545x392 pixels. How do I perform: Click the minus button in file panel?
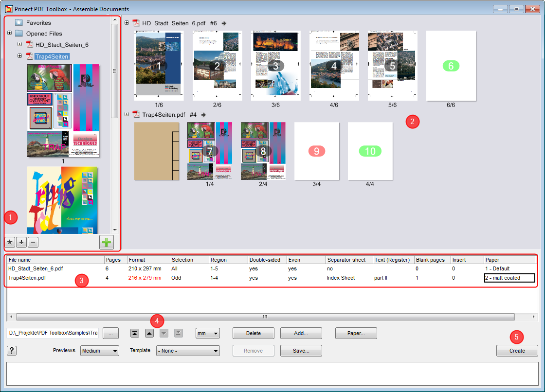point(33,242)
